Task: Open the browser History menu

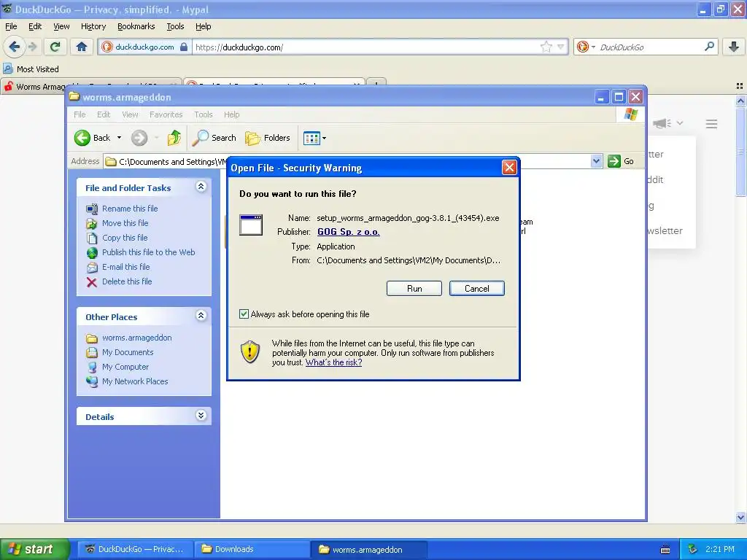Action: (x=93, y=26)
